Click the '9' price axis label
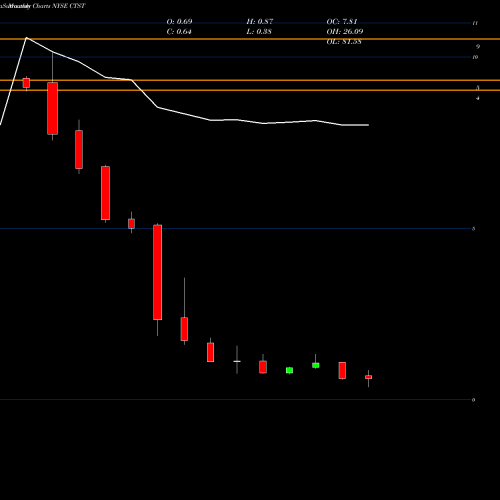This screenshot has width=500, height=500. [x=478, y=47]
